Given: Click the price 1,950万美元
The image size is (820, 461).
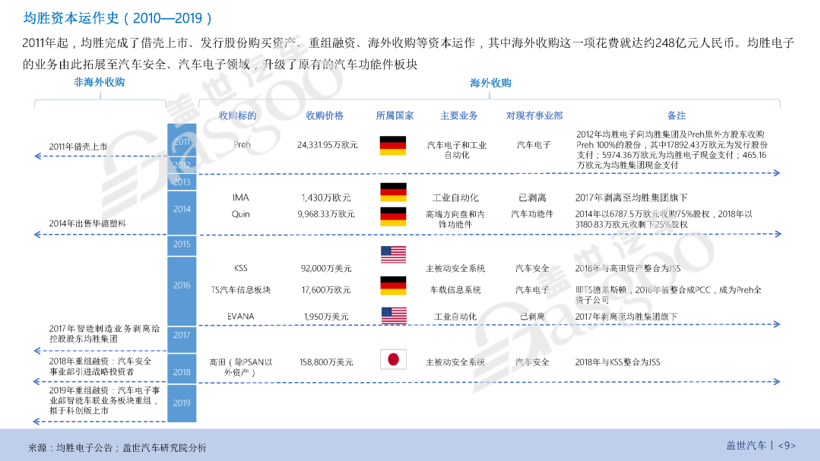Looking at the screenshot, I should [x=326, y=317].
